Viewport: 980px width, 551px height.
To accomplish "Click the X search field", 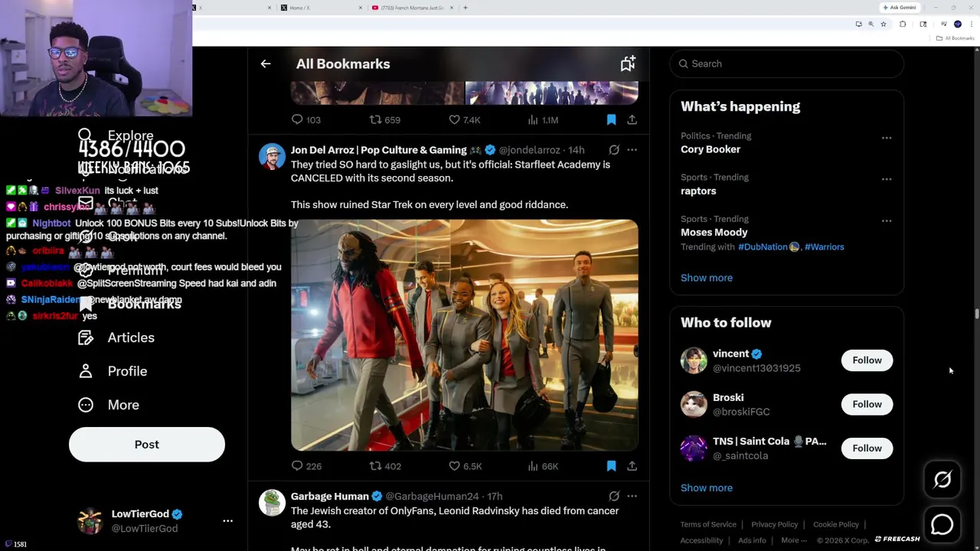I will point(787,64).
